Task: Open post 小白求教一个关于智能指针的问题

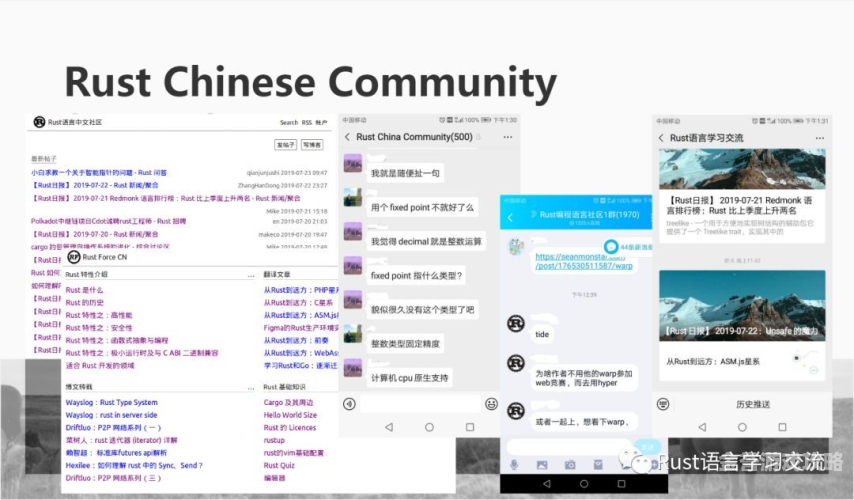Action: [x=99, y=173]
